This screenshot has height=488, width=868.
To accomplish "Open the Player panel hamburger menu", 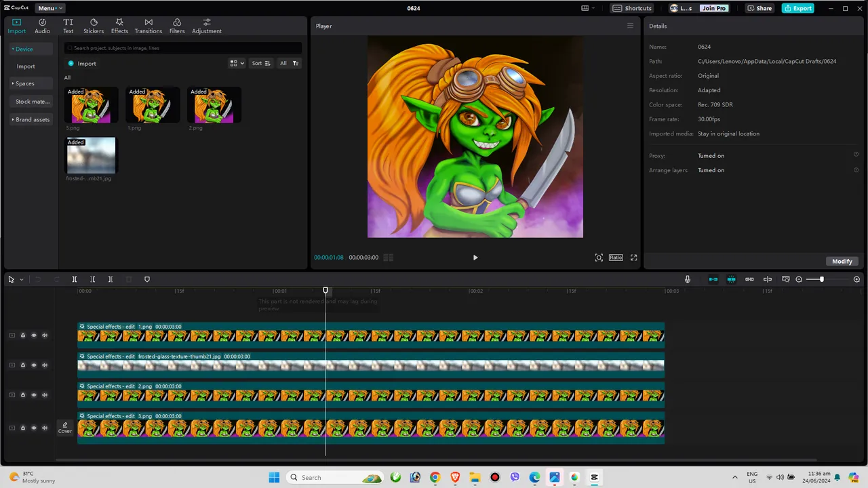I will pyautogui.click(x=630, y=26).
